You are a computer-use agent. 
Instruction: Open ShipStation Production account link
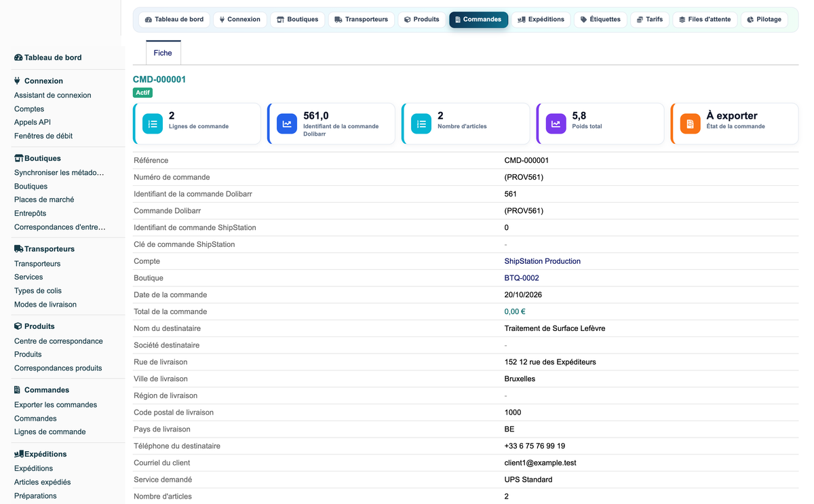(x=542, y=261)
